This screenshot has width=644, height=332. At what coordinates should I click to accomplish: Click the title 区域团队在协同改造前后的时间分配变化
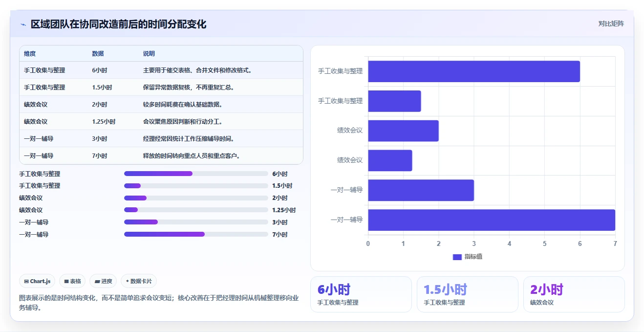[118, 24]
